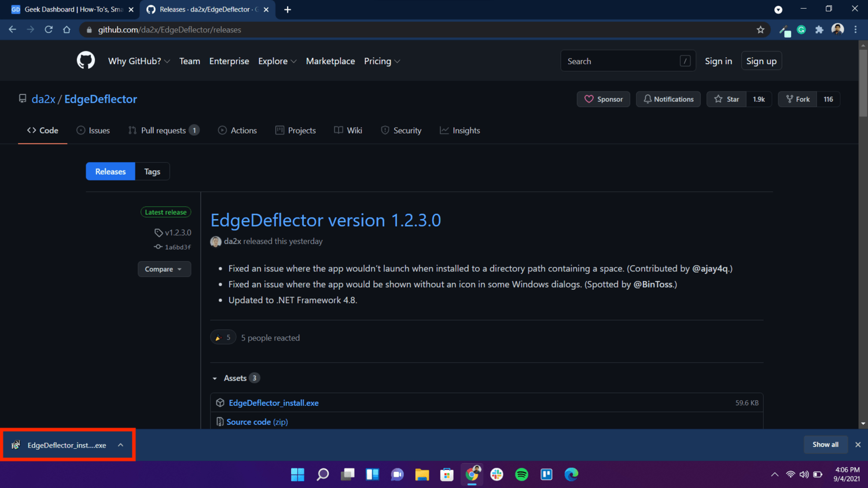Switch to the Wiki tab

348,130
